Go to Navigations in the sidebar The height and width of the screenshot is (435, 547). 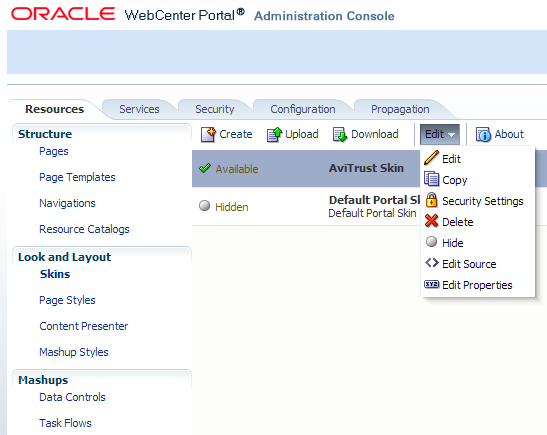click(x=67, y=203)
